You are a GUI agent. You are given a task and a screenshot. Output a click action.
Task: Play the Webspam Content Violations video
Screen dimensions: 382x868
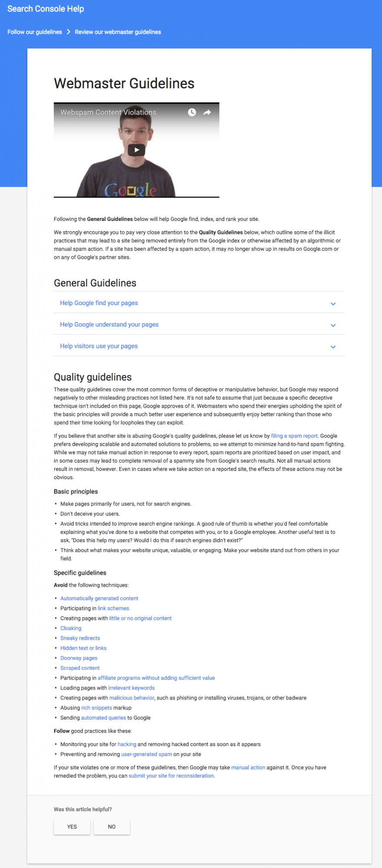pyautogui.click(x=136, y=150)
